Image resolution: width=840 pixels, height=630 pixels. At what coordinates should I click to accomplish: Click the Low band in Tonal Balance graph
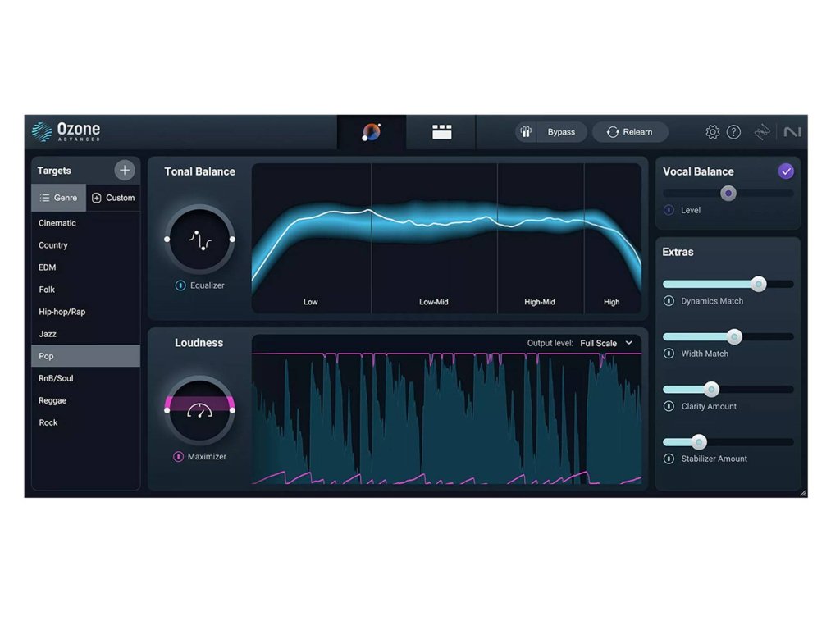[x=311, y=239]
